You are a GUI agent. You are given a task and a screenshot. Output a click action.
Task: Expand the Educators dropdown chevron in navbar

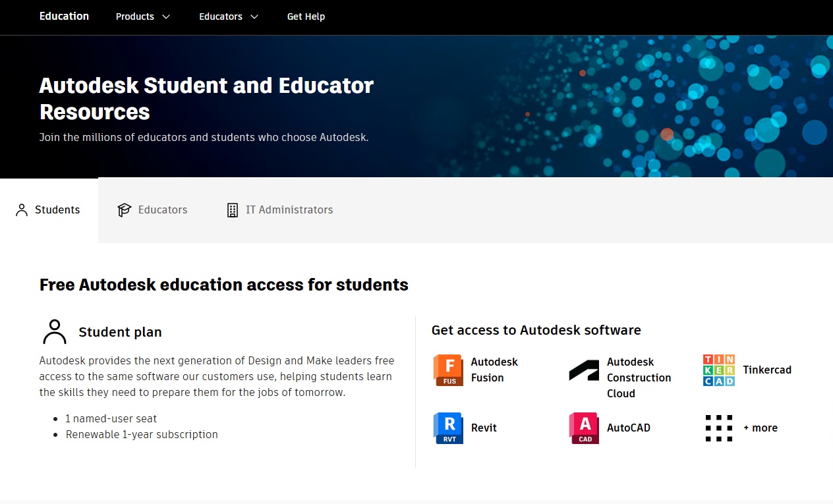point(254,16)
